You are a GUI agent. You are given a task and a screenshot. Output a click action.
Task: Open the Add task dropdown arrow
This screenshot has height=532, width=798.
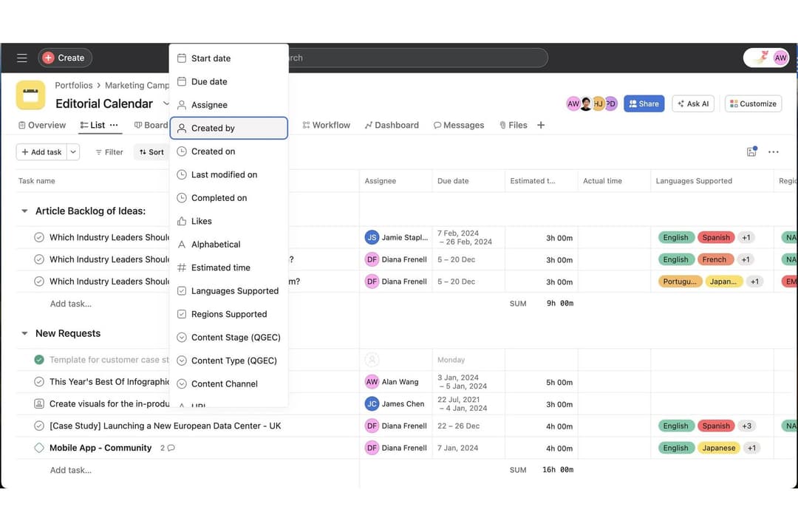pos(73,152)
